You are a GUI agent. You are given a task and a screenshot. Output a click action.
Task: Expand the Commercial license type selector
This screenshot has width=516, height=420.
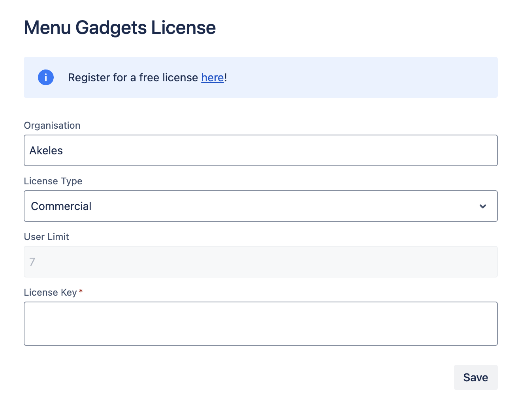[261, 206]
